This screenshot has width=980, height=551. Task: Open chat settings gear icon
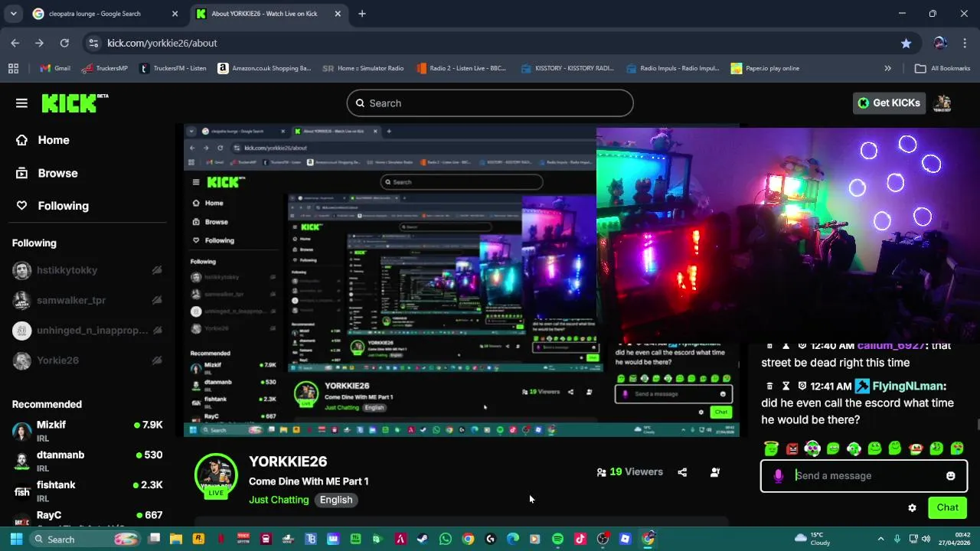[x=912, y=507]
